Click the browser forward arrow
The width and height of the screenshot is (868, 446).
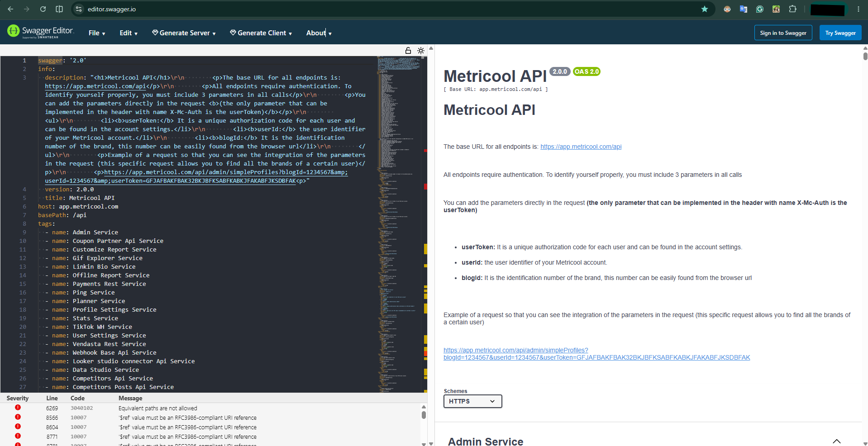[x=27, y=9]
